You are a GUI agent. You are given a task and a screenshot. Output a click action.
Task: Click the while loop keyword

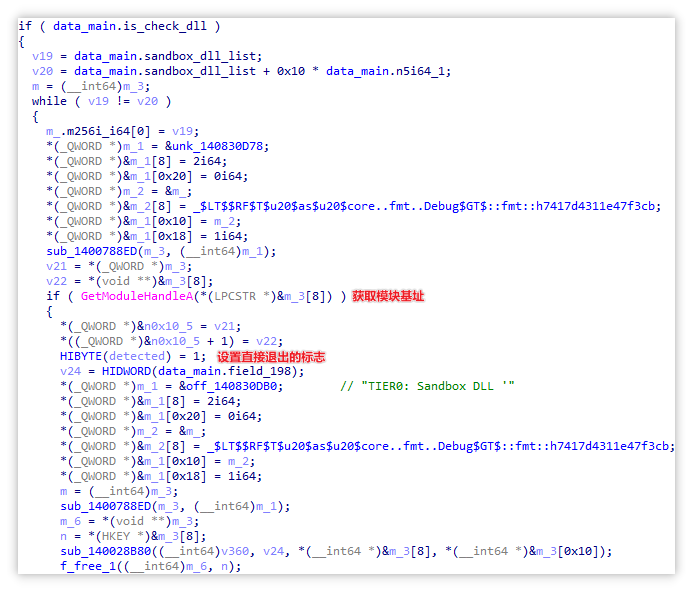49,101
